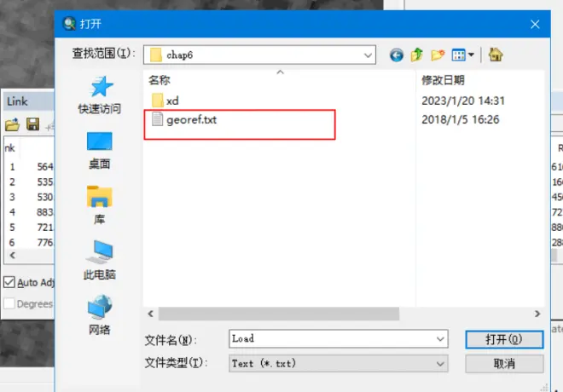The height and width of the screenshot is (392, 563).
Task: Click the back navigation arrow icon
Action: (397, 55)
